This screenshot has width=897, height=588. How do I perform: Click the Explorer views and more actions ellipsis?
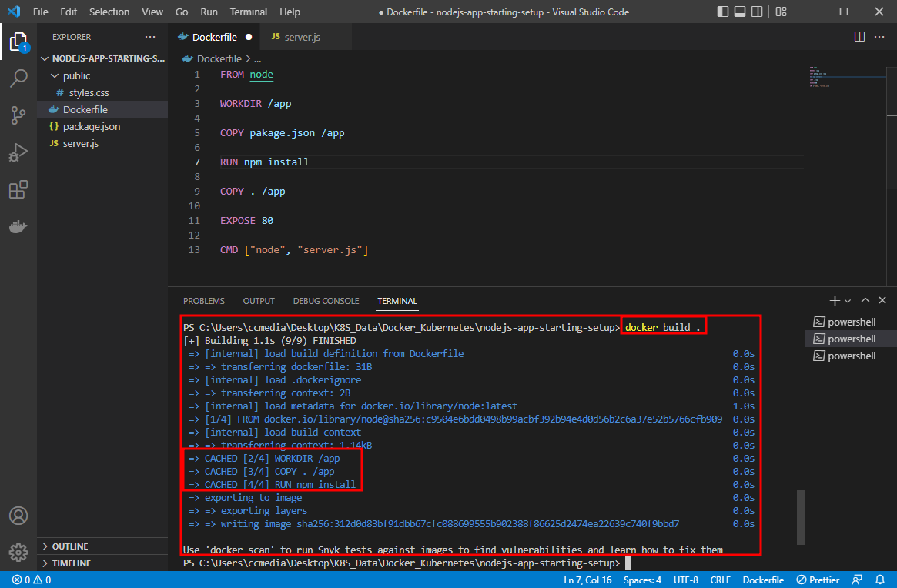point(150,37)
